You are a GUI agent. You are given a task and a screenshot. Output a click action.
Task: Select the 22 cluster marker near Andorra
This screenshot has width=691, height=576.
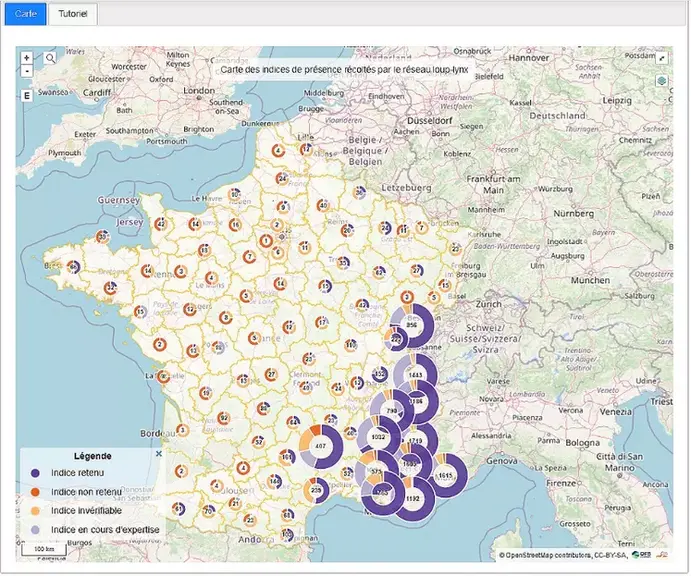tap(250, 520)
